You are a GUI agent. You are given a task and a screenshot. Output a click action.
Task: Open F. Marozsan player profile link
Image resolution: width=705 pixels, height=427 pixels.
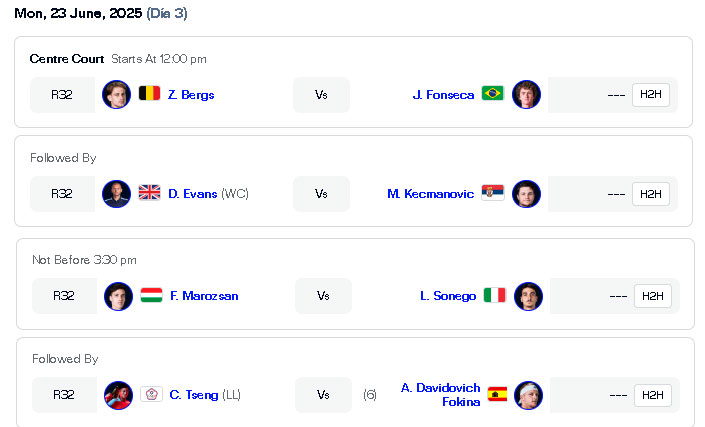pyautogui.click(x=204, y=296)
